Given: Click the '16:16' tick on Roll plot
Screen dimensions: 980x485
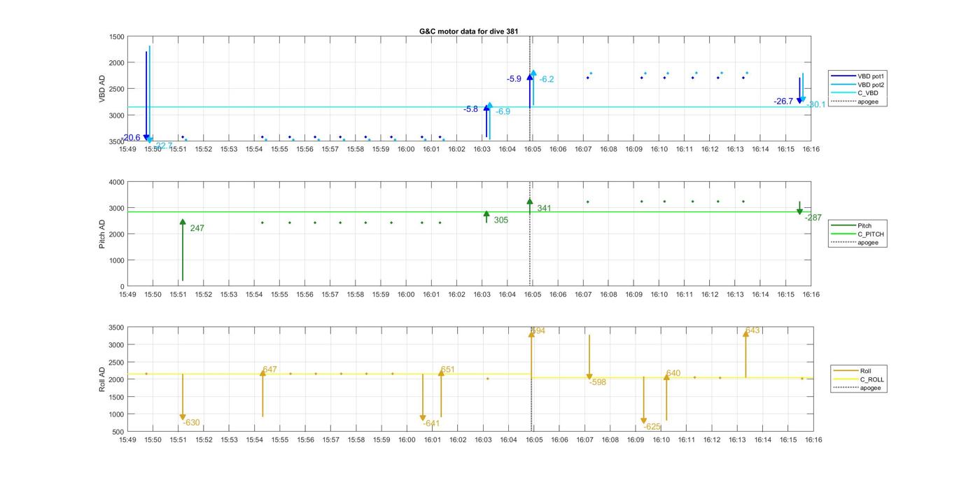Looking at the screenshot, I should click(814, 440).
